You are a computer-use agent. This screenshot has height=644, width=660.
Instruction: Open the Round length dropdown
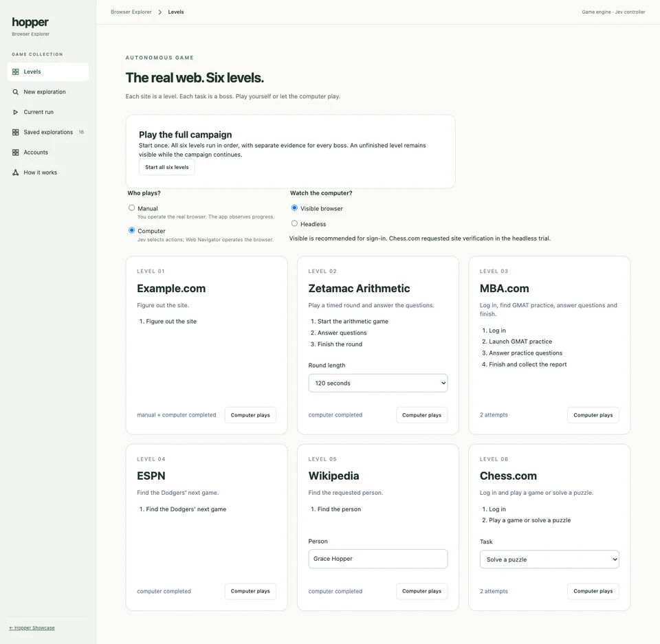378,383
